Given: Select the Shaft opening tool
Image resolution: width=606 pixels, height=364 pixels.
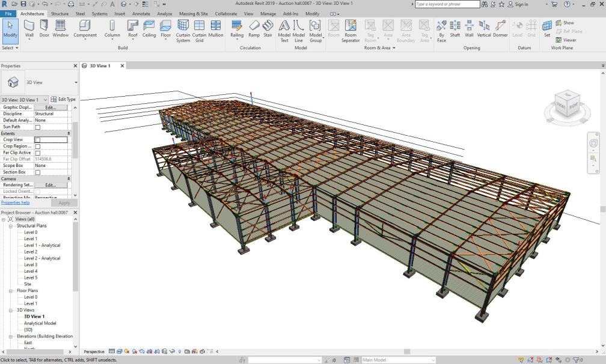Looking at the screenshot, I should [x=455, y=29].
